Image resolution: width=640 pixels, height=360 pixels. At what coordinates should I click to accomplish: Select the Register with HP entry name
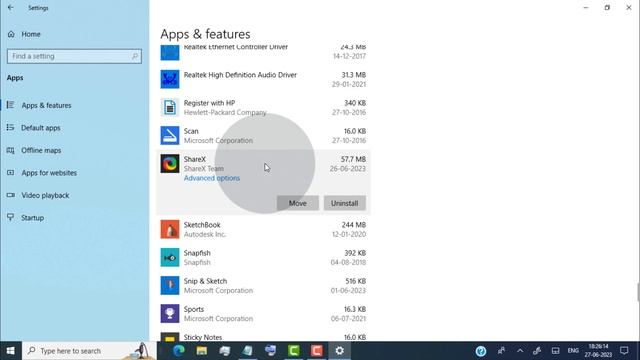pos(209,103)
